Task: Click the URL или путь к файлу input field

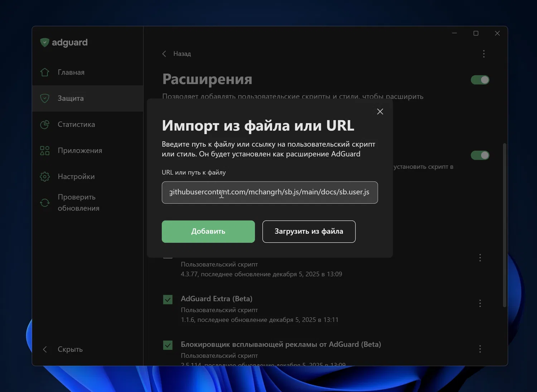Action: [x=270, y=192]
